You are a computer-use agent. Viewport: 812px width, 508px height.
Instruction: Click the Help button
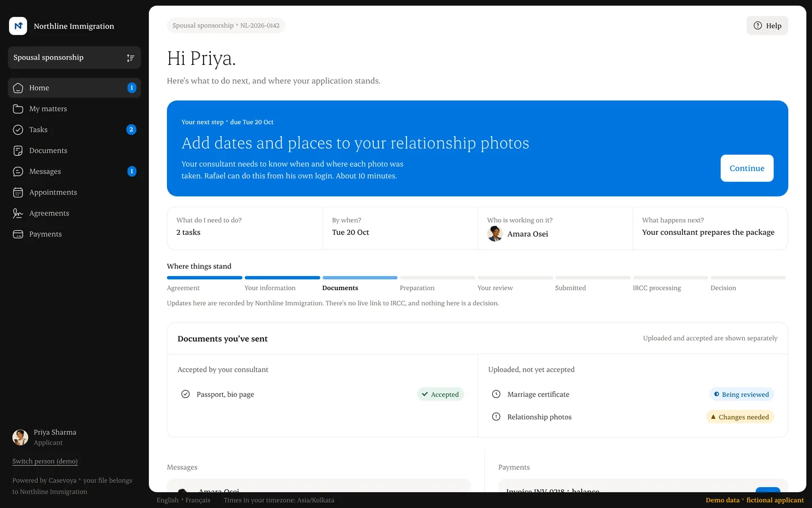[767, 25]
